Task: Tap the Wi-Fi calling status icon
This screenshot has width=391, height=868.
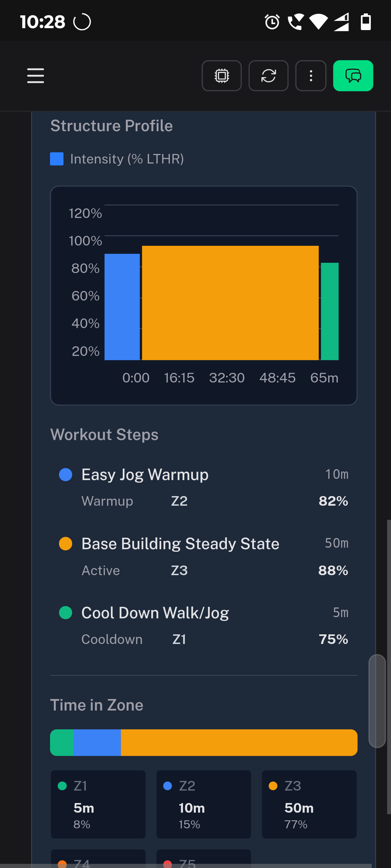Action: 295,22
